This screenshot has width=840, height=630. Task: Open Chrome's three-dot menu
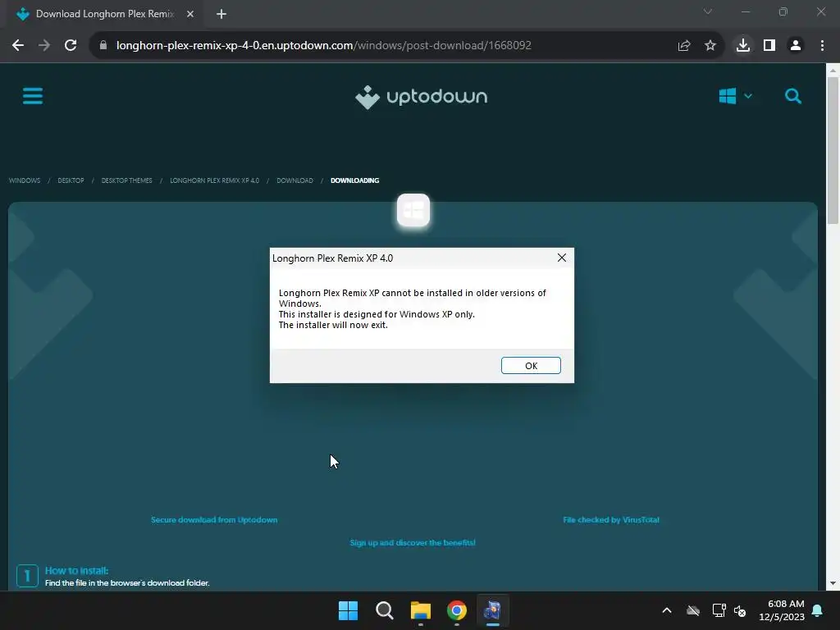[x=822, y=46]
